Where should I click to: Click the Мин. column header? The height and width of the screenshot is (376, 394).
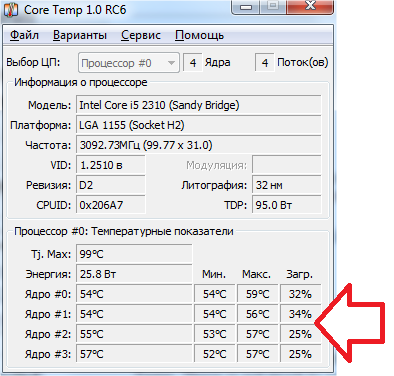[x=214, y=274]
